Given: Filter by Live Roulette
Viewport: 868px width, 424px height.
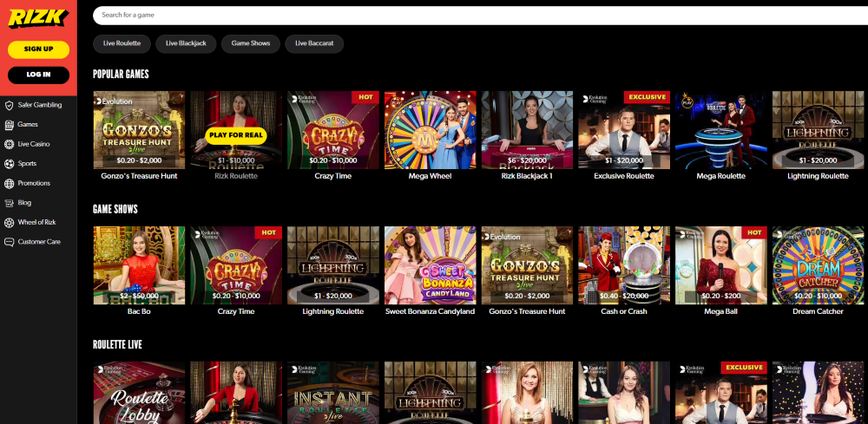Looking at the screenshot, I should point(122,43).
